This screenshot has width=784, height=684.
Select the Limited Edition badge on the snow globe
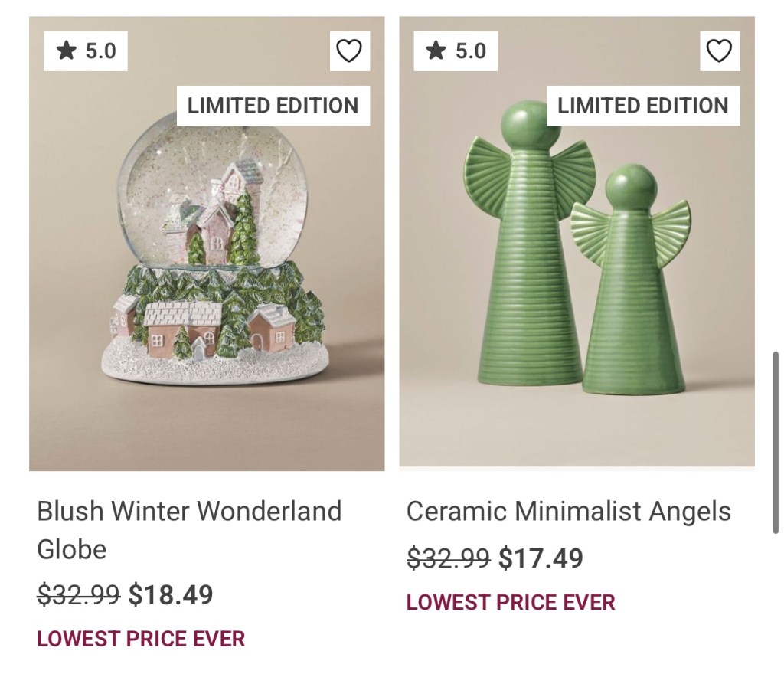point(273,106)
